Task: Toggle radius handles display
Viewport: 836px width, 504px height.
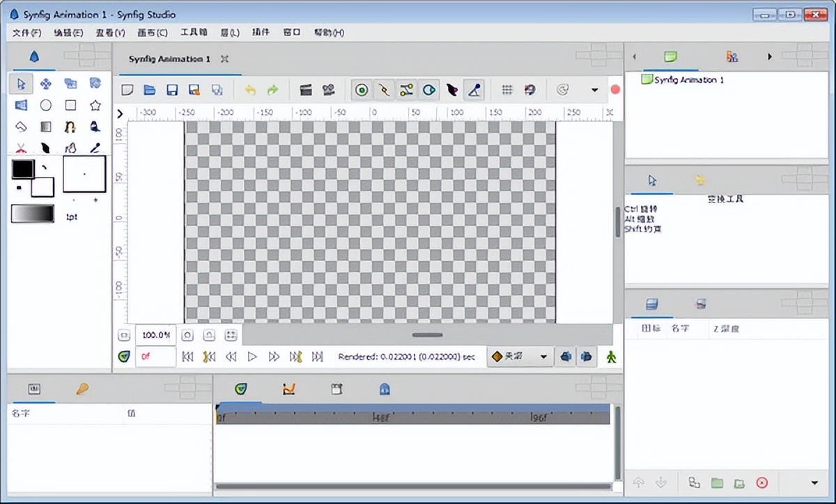Action: [x=429, y=90]
